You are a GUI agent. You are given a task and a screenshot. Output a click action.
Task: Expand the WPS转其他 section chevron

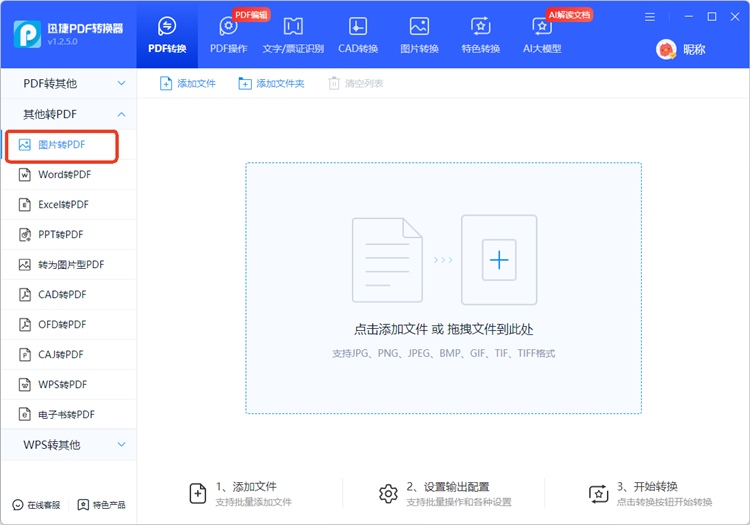click(121, 445)
